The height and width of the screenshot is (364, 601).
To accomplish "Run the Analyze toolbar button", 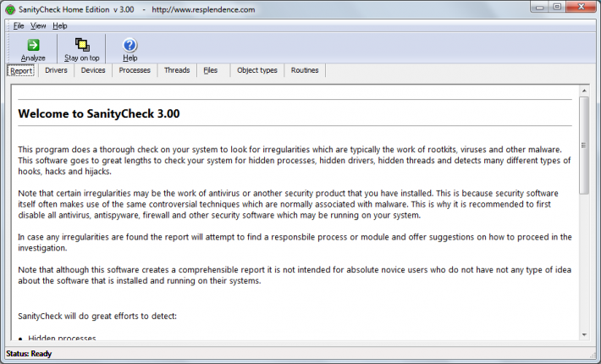I will point(33,49).
